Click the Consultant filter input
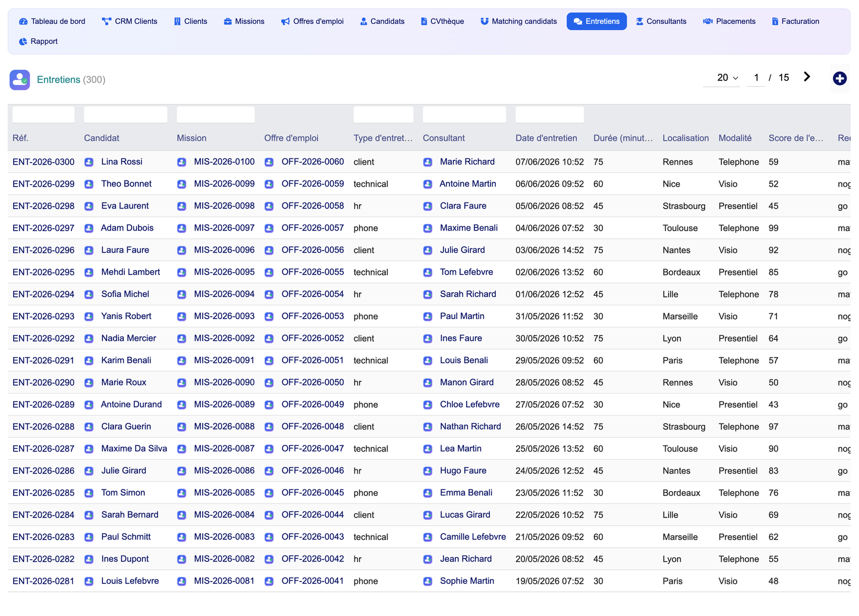Viewport: 859px width, 616px height. point(464,115)
